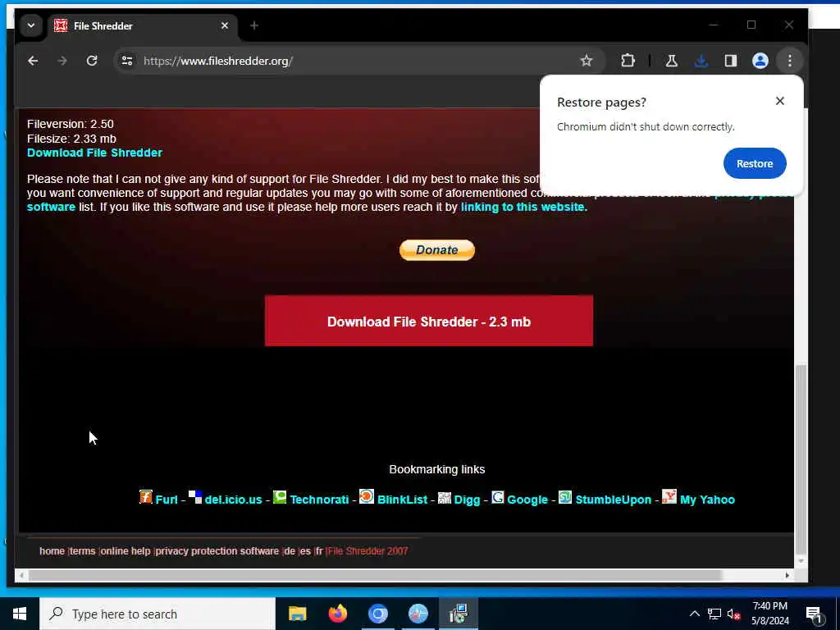Click the Download File Shredder text link
This screenshot has width=840, height=630.
pos(94,153)
